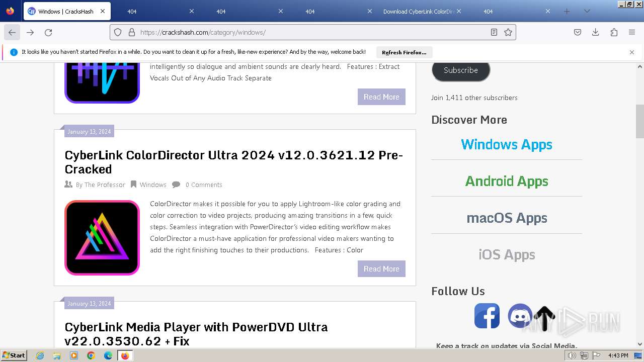This screenshot has height=362, width=644.
Task: Switch to the Download CyberLink ColorDir tab
Action: click(422, 11)
